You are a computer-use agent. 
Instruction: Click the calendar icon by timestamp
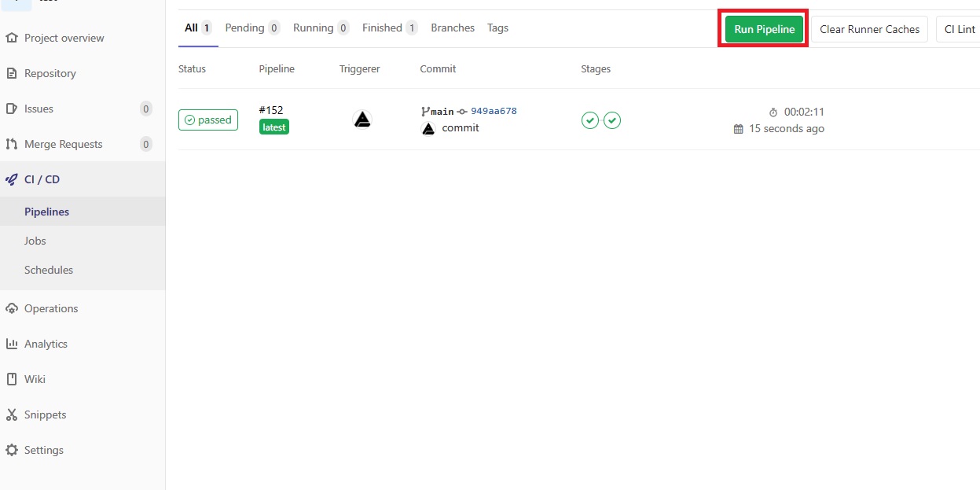coord(738,129)
